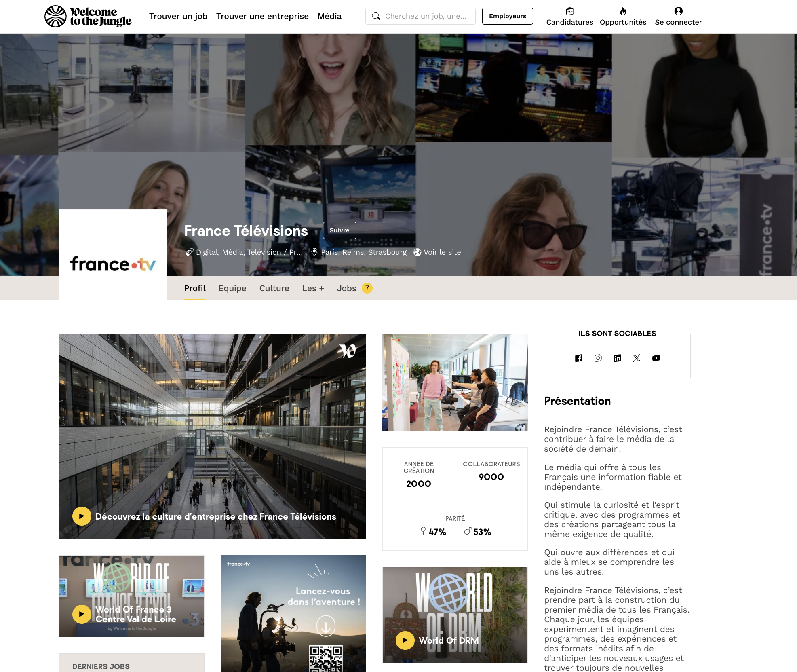The image size is (797, 672).
Task: Click the location pin icon
Action: click(314, 252)
